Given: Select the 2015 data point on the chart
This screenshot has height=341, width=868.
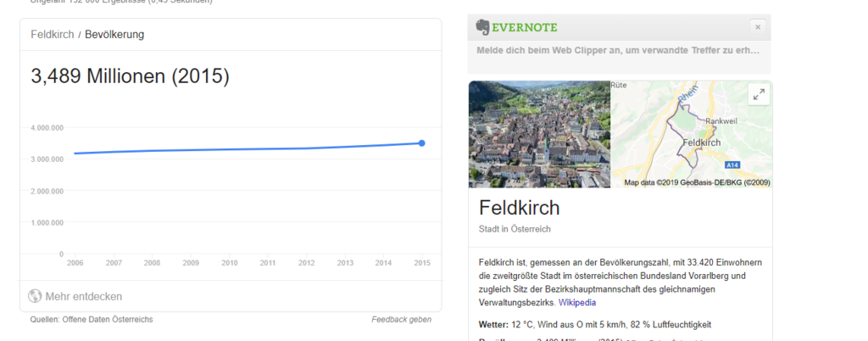Looking at the screenshot, I should click(422, 143).
